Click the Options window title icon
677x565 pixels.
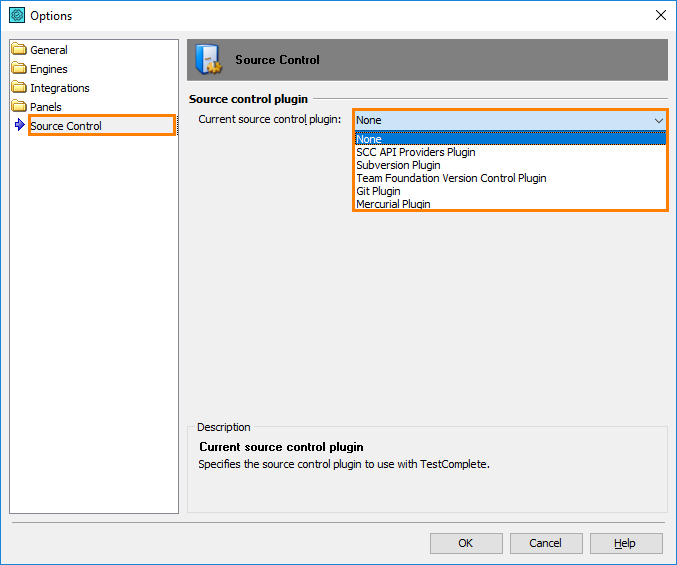click(x=16, y=15)
